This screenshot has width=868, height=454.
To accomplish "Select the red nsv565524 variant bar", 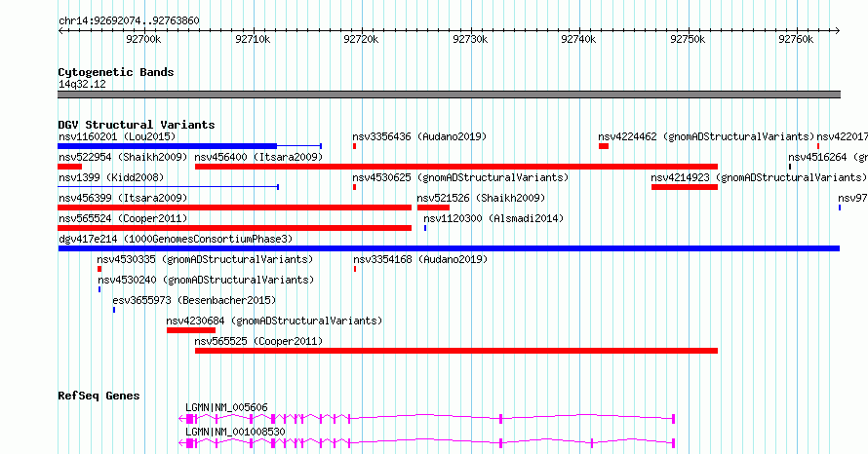I will 235,228.
